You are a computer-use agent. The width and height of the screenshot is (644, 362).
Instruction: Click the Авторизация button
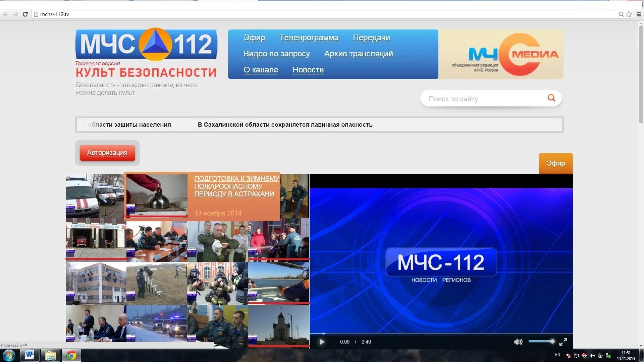tap(107, 153)
